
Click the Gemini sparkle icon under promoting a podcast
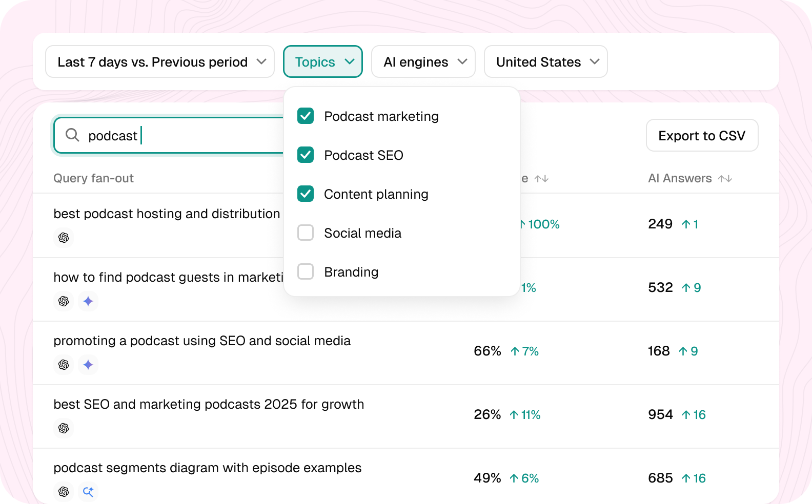(x=88, y=365)
